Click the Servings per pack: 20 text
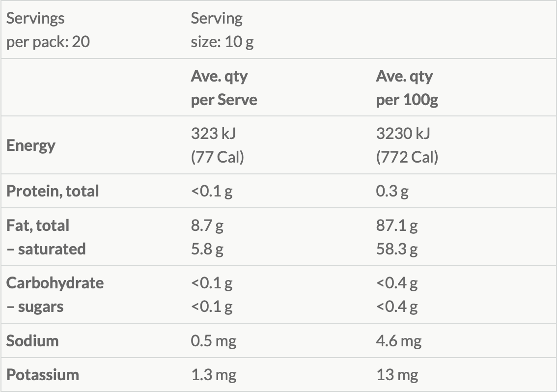This screenshot has height=392, width=557. pos(48,30)
